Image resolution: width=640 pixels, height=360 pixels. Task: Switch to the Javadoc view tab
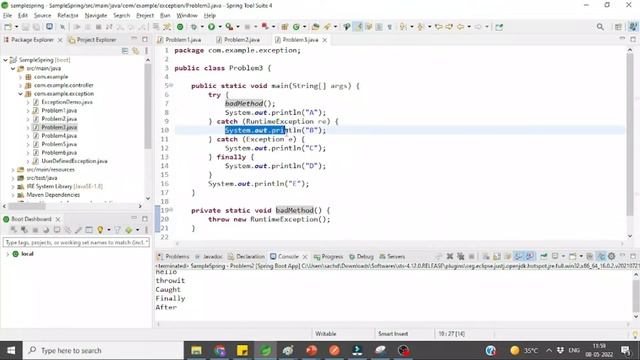(x=209, y=257)
